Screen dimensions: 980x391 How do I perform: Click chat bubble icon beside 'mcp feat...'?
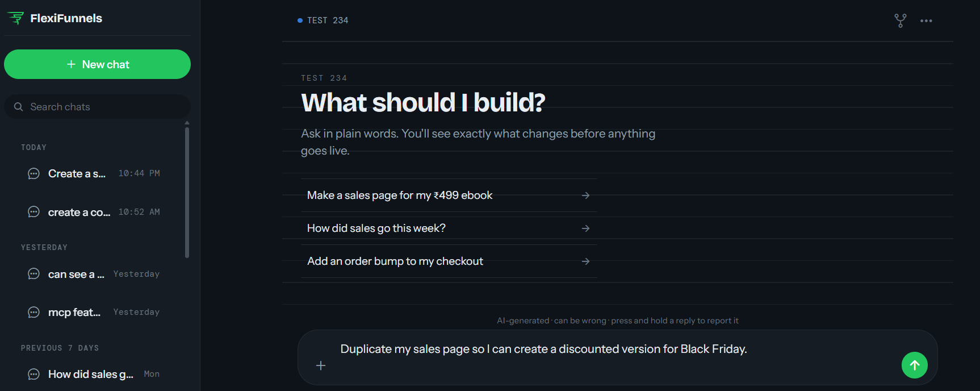34,312
